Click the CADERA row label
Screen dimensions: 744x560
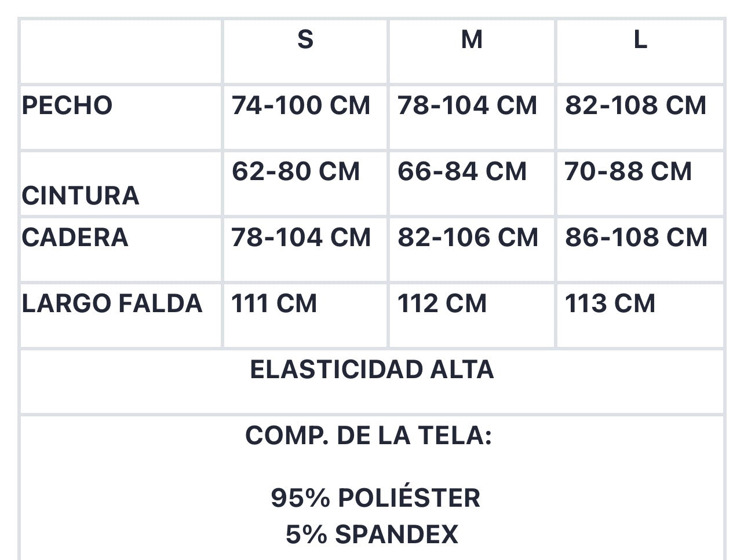pos(75,238)
